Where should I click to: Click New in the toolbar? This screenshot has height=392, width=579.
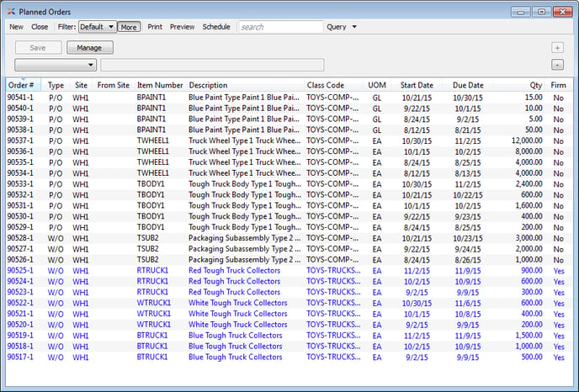click(16, 27)
